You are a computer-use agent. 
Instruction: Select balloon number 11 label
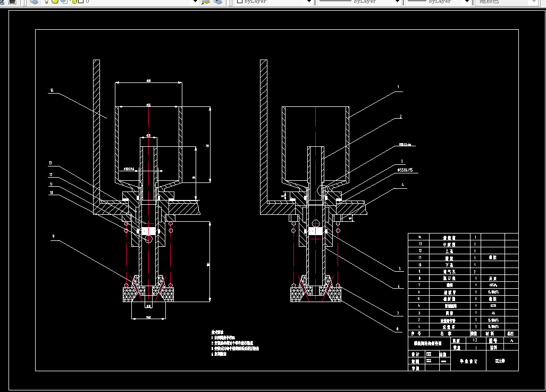(x=51, y=184)
